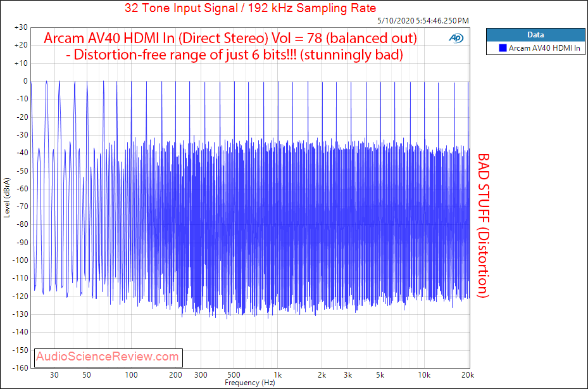Click the blue Arcam AV40 legend color swatch
The height and width of the screenshot is (389, 588).
pyautogui.click(x=503, y=48)
